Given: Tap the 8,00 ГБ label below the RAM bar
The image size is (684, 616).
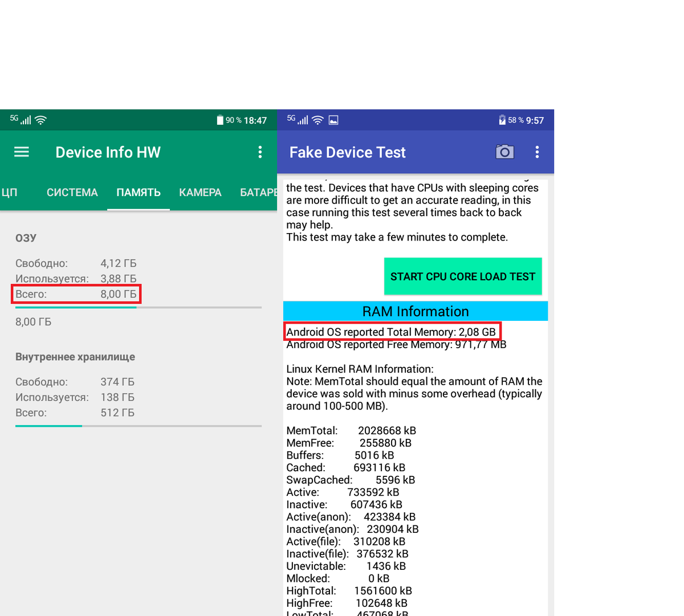Looking at the screenshot, I should coord(33,322).
